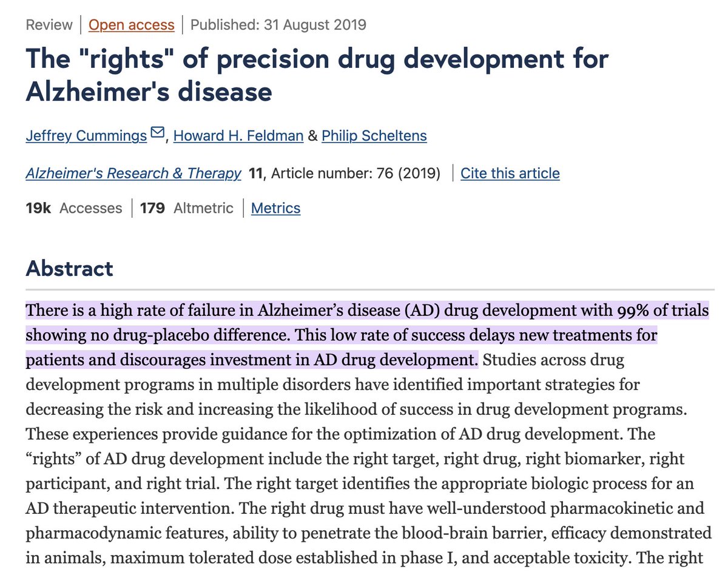Click 'Cite this article' link
Viewport: 728px width, 572px height.
(x=510, y=173)
